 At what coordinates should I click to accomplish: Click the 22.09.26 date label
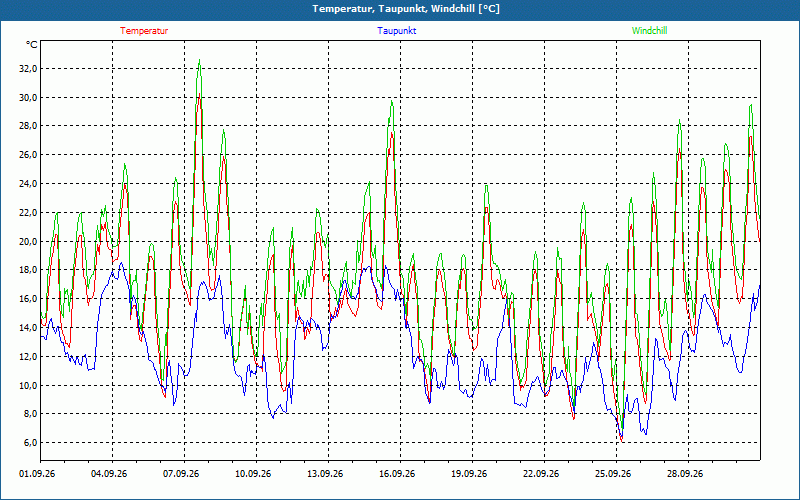pyautogui.click(x=541, y=474)
